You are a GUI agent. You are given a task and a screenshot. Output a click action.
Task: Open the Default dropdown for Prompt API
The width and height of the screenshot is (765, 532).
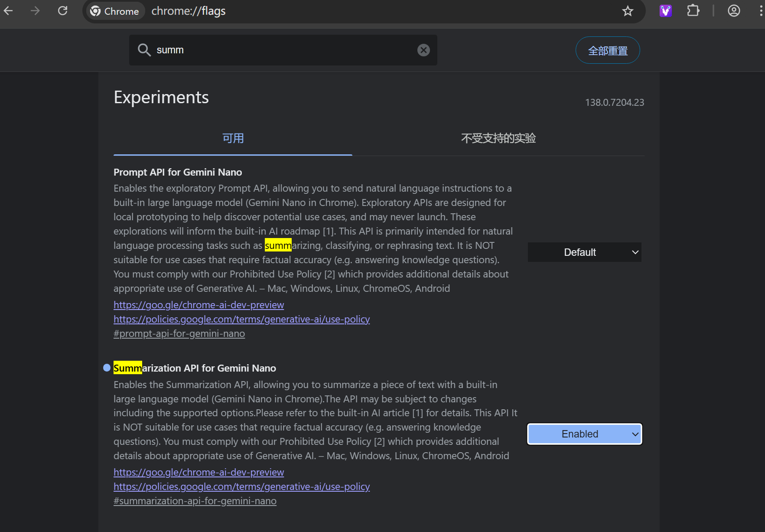click(584, 252)
